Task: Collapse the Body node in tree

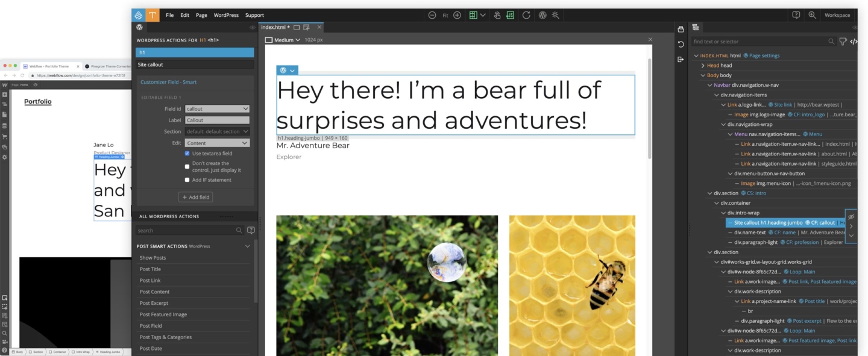Action: coord(703,75)
